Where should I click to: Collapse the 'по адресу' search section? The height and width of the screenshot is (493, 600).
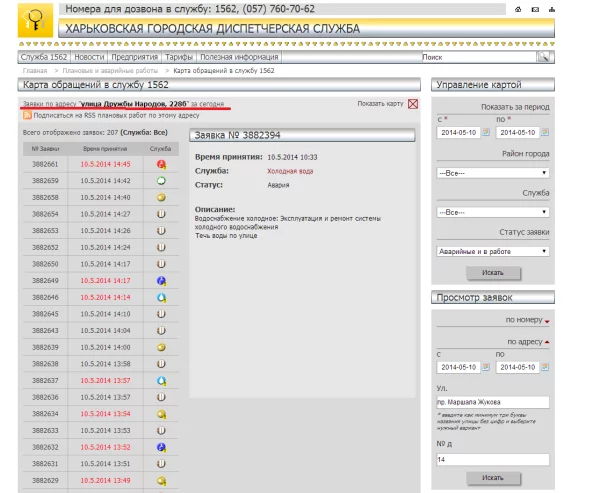click(524, 342)
